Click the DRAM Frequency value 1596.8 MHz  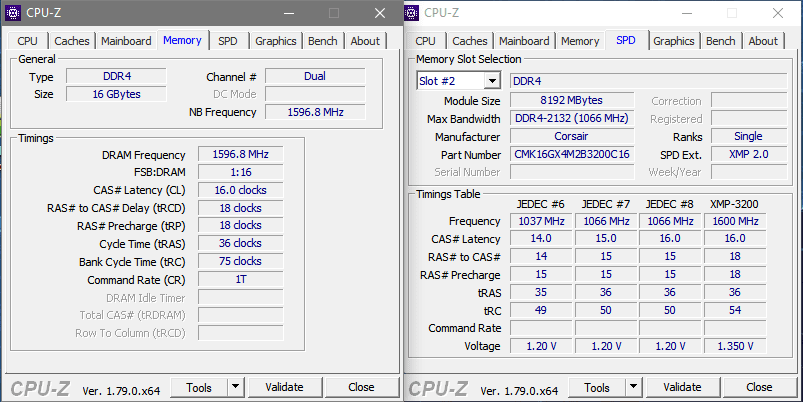tap(241, 154)
